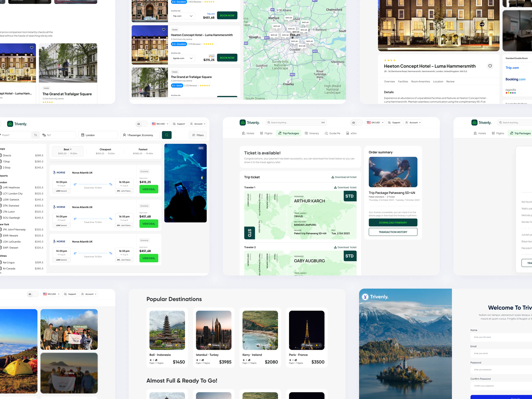Click heart on Trafalgar Square list result photo

click(x=164, y=72)
